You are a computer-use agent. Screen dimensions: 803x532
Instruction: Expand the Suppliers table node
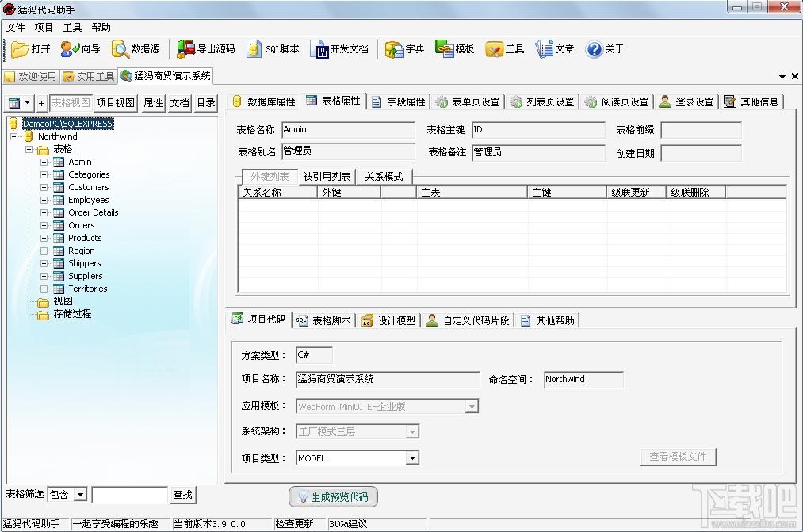(x=44, y=276)
